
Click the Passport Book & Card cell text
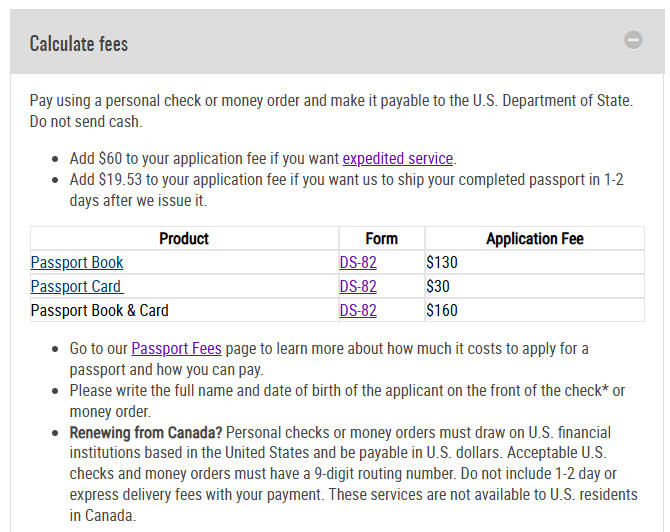[100, 310]
